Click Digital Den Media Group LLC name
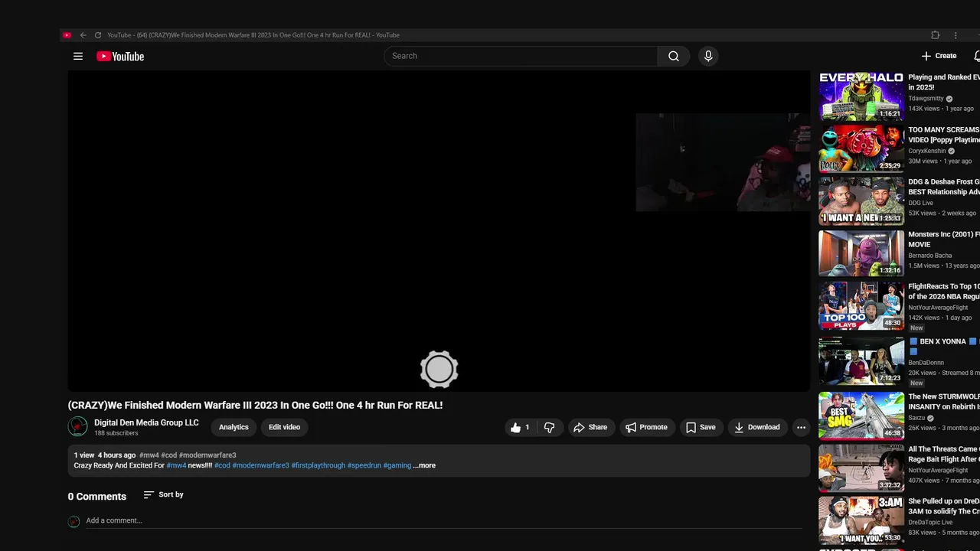 (146, 422)
